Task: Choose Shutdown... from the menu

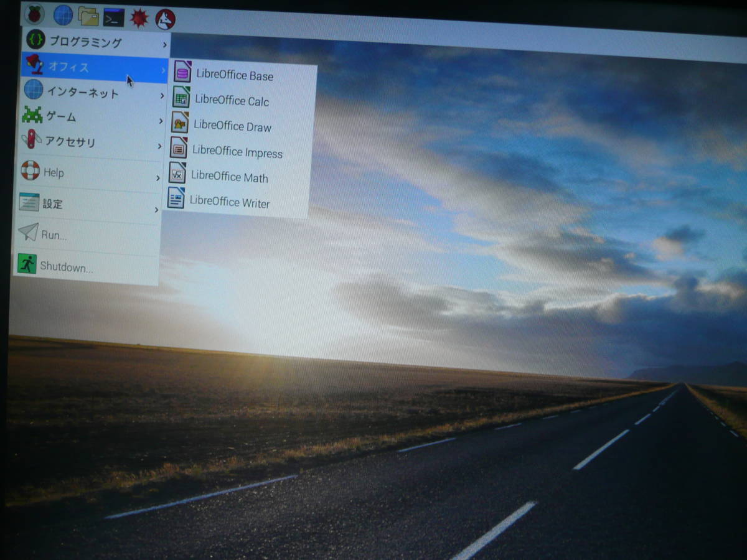Action: tap(66, 267)
